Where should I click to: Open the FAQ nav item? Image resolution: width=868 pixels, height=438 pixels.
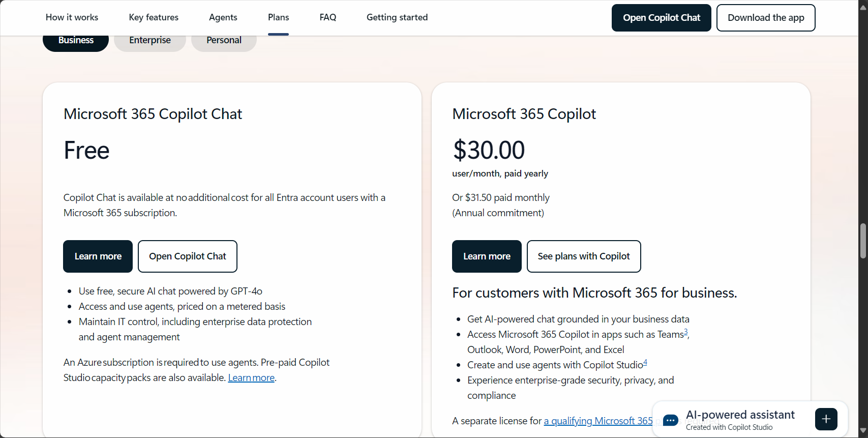click(328, 17)
